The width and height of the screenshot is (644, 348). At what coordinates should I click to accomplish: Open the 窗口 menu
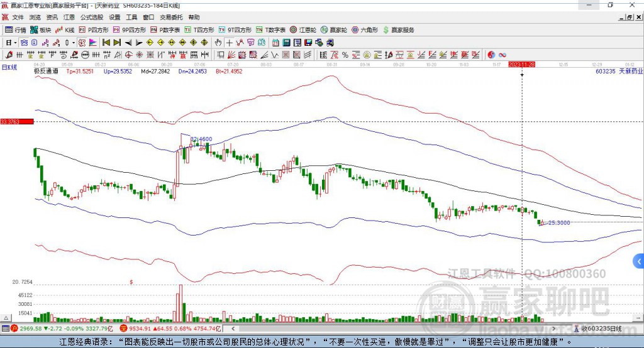pyautogui.click(x=148, y=17)
